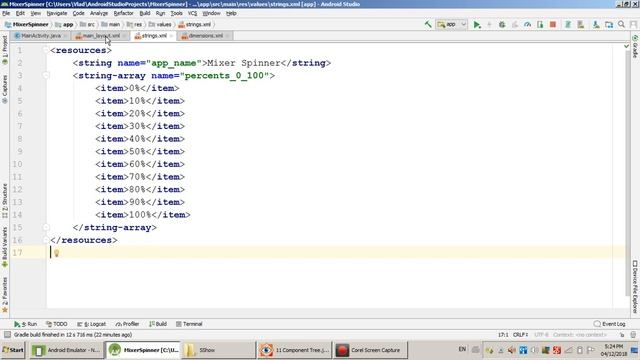Stop the running app with red square
The height and width of the screenshot is (360, 640).
coord(553,24)
